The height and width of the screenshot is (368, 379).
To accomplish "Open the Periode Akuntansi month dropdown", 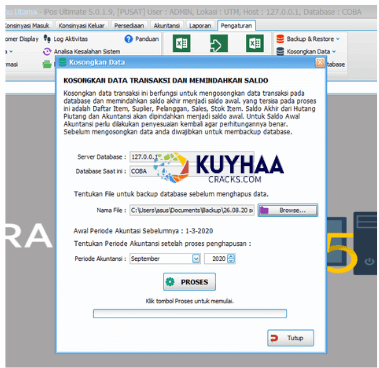I will (x=196, y=259).
